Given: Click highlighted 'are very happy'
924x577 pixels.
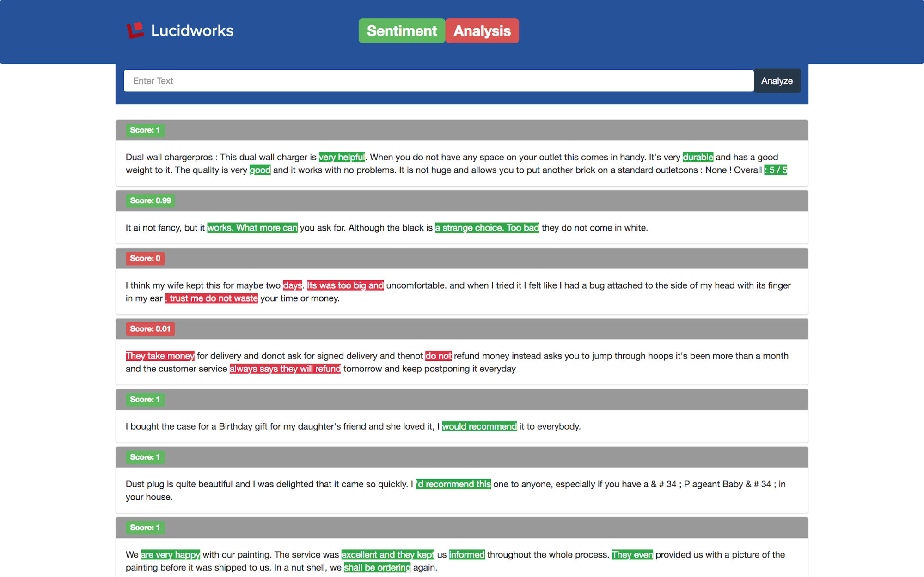Looking at the screenshot, I should [x=171, y=555].
